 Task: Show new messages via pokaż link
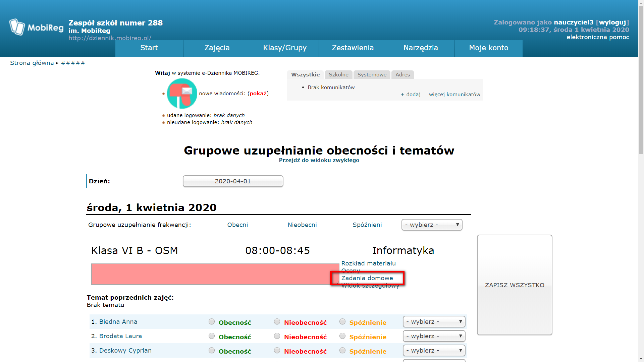tap(258, 94)
